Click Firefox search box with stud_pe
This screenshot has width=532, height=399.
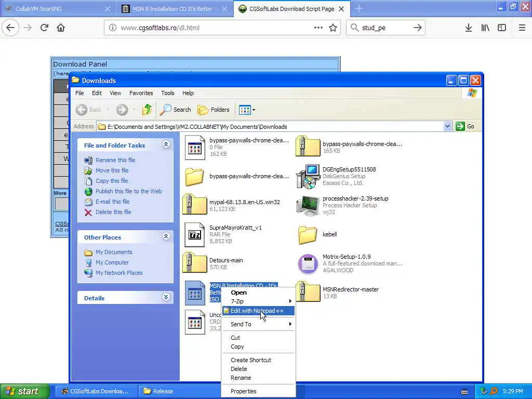click(385, 28)
